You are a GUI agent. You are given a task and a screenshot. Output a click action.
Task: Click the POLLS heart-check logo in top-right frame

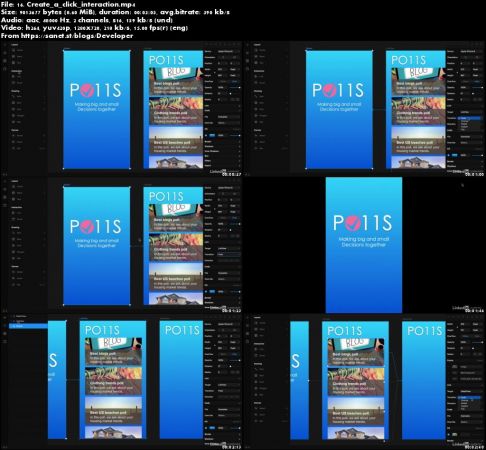click(330, 90)
